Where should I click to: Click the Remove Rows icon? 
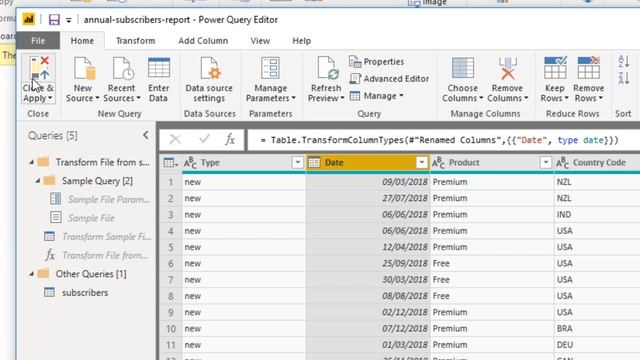click(589, 68)
